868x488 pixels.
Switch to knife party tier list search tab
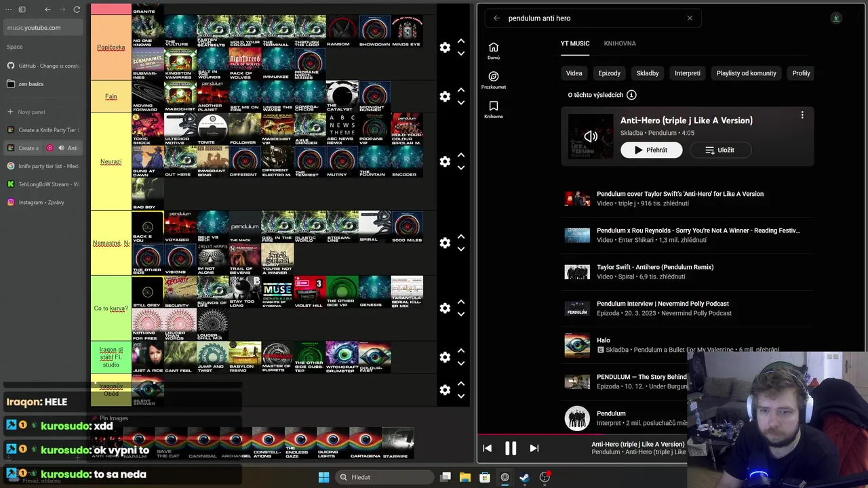point(43,166)
